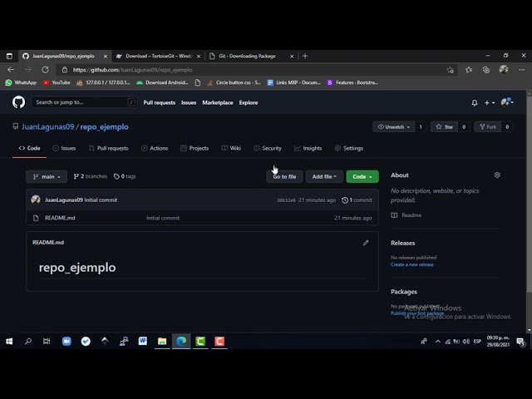Click the site lock info icon
Screen dimensions: 532x399
pos(65,70)
